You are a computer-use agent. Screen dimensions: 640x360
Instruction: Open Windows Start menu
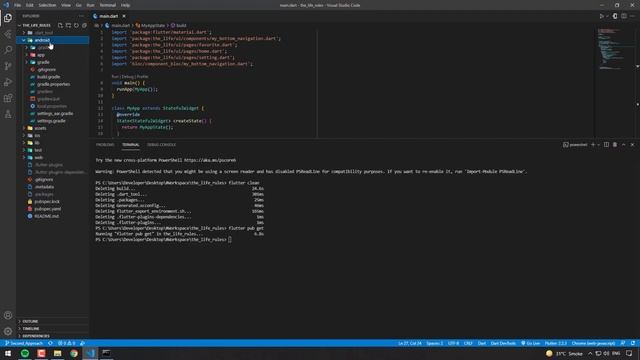8,353
